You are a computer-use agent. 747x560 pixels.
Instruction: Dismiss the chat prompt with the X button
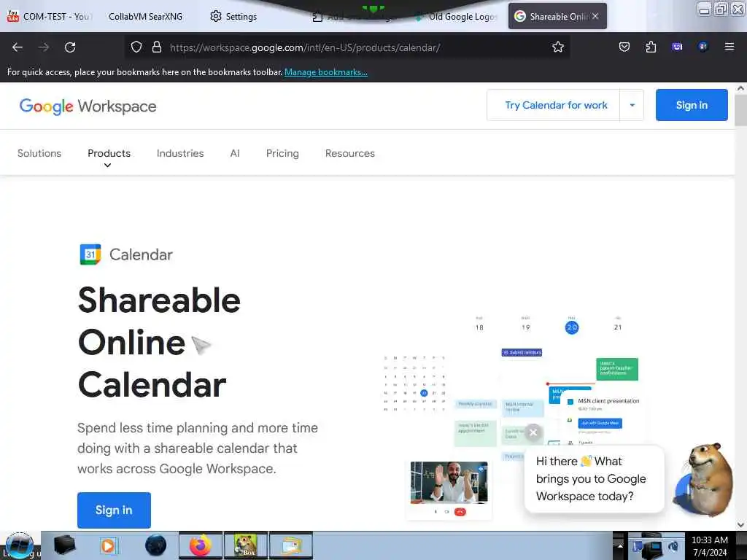[x=533, y=432]
